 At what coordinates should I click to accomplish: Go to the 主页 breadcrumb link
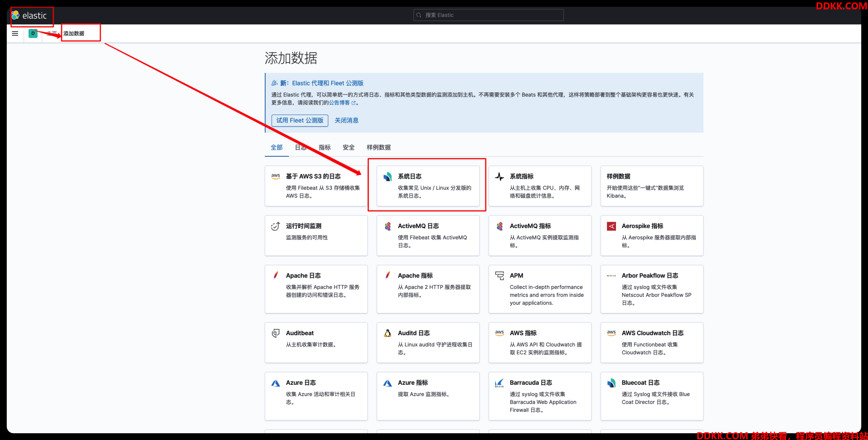(52, 33)
